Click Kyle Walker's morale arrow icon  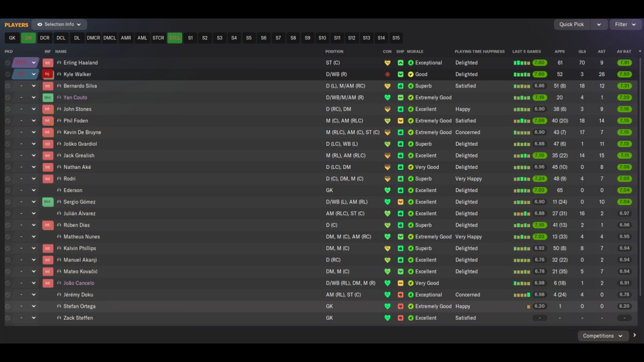(411, 74)
